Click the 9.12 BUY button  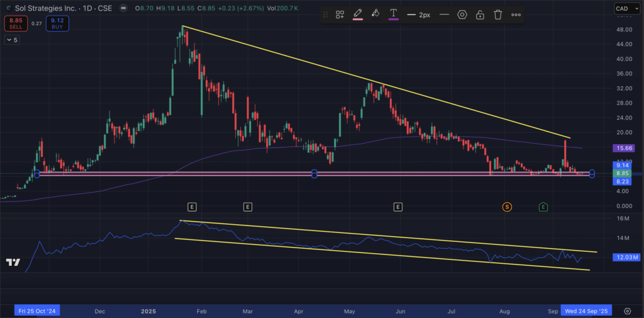point(57,23)
